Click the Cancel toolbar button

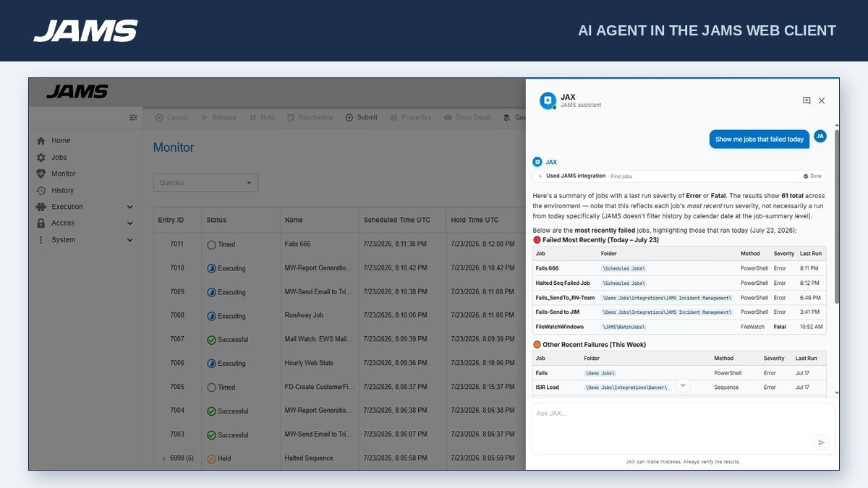tap(171, 117)
